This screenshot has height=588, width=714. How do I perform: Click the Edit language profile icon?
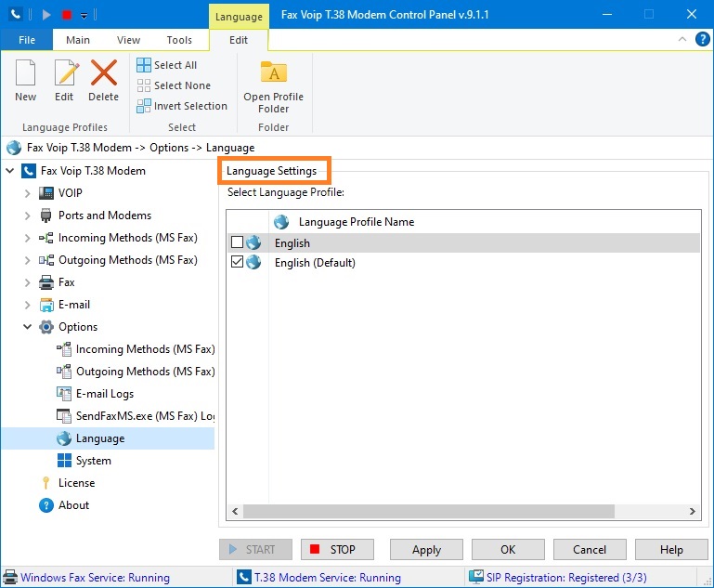(x=66, y=72)
